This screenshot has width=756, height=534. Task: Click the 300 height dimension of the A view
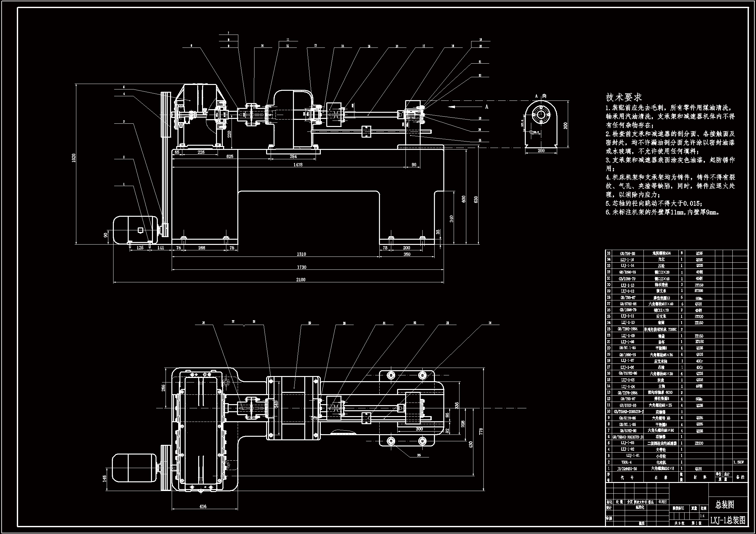click(x=566, y=125)
